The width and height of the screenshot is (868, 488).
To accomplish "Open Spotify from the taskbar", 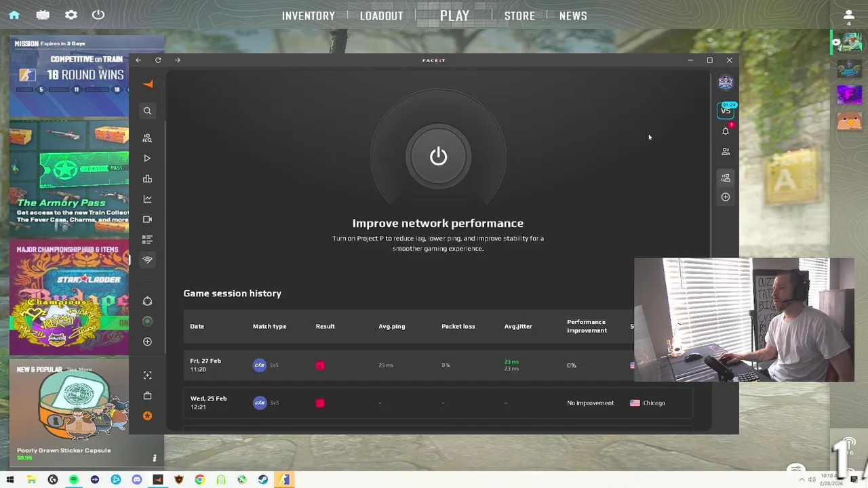I will (x=73, y=480).
